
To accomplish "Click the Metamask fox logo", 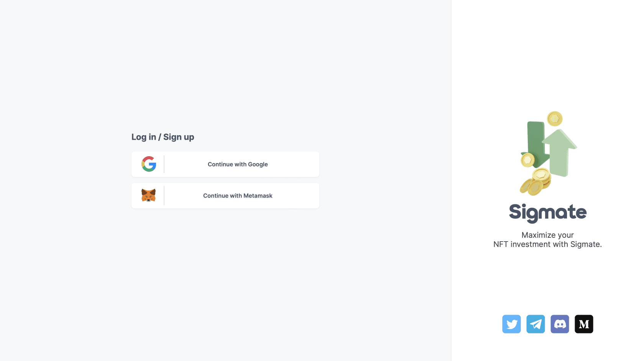I will (x=149, y=196).
